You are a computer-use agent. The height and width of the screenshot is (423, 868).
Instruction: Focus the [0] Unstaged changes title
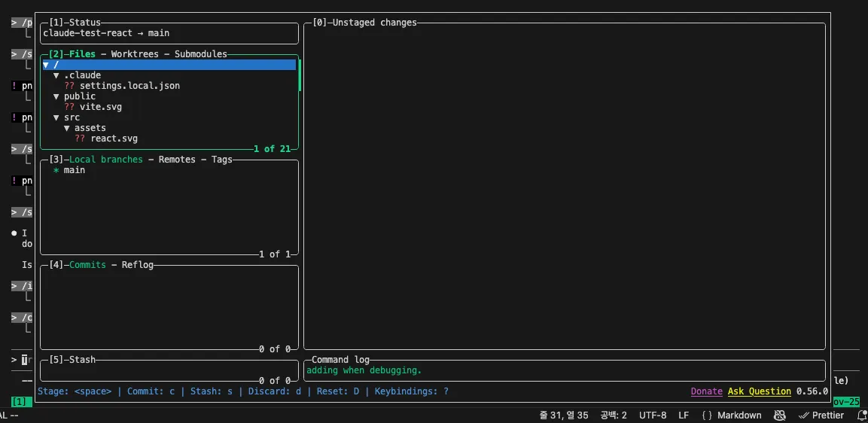point(365,23)
